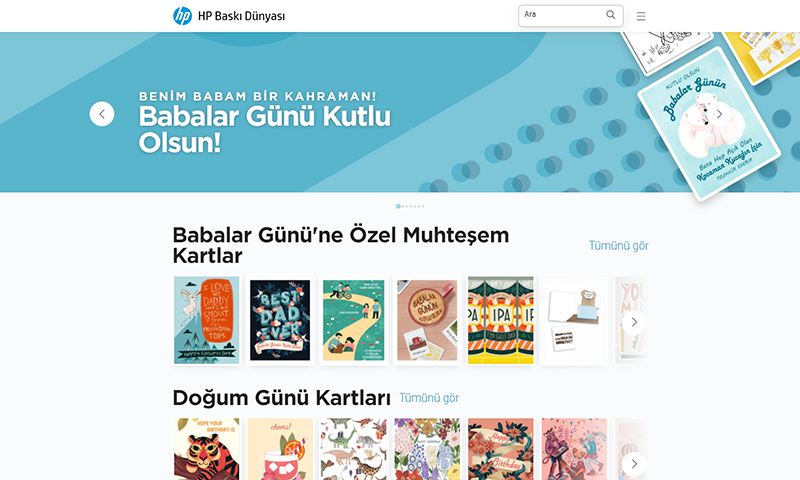The height and width of the screenshot is (480, 800).
Task: Open the I Love Daddy mountain card
Action: point(207,320)
